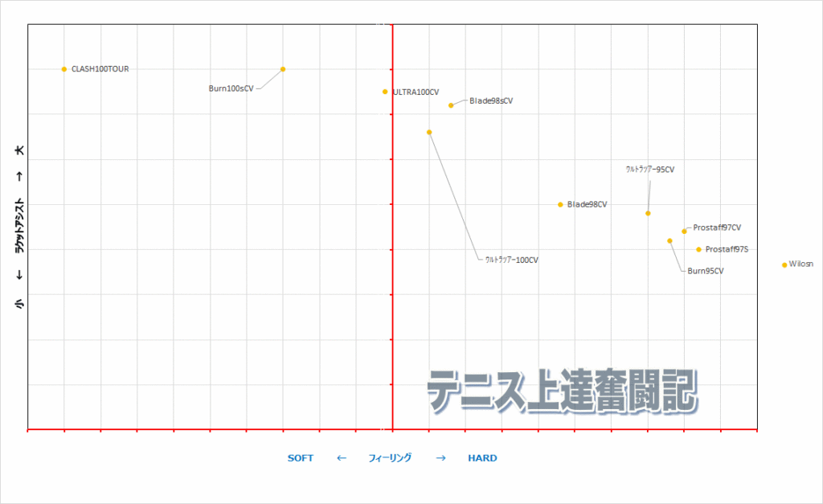This screenshot has height=504, width=823.
Task: Click the Prostaff97CV data label
Action: pos(717,227)
